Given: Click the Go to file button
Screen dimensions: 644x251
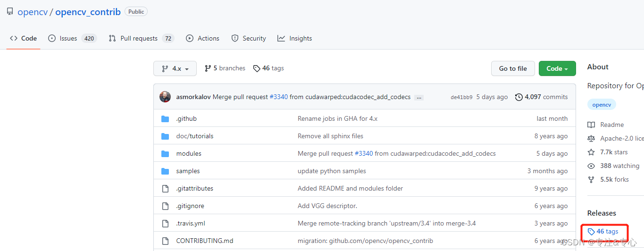Looking at the screenshot, I should [513, 68].
